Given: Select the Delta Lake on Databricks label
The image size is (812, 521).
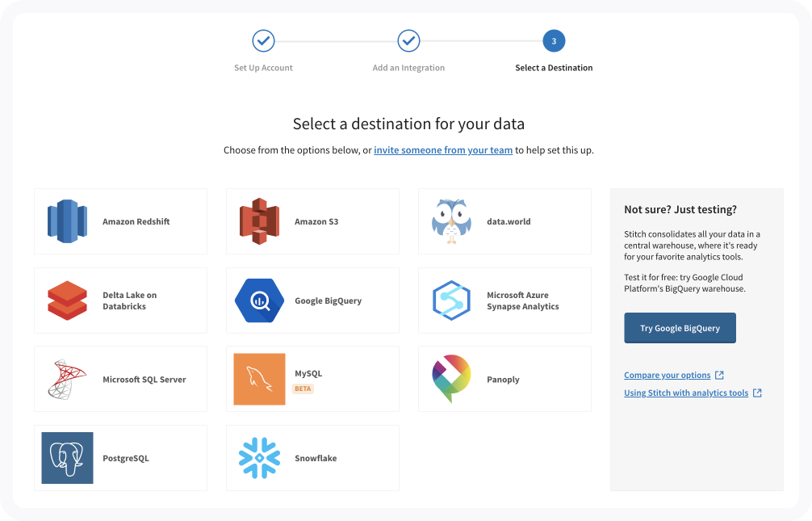Looking at the screenshot, I should pyautogui.click(x=129, y=300).
